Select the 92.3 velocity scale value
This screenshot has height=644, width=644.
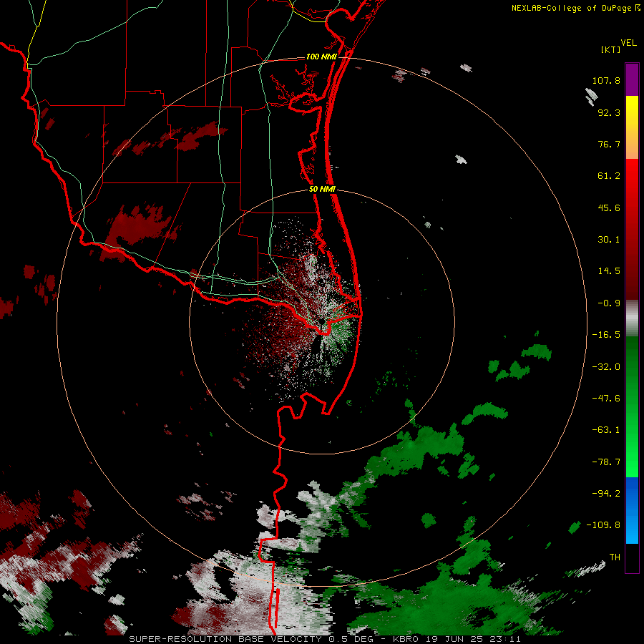(609, 112)
